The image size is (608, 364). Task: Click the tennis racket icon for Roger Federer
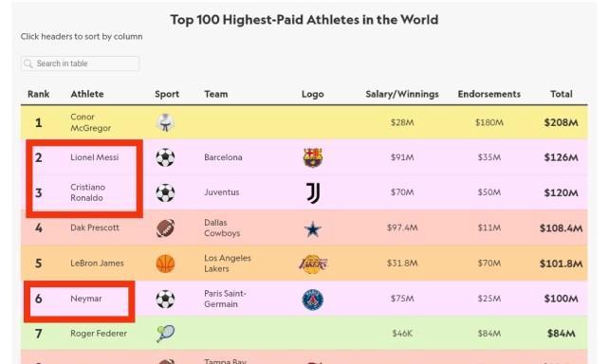(166, 334)
